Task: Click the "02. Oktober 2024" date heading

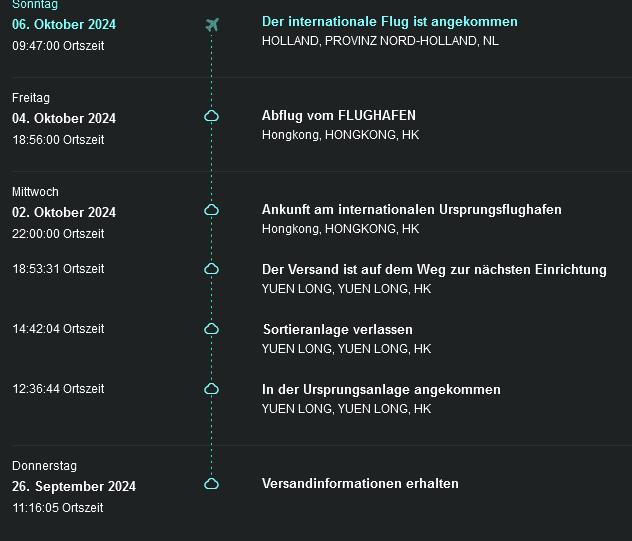Action: pos(64,212)
